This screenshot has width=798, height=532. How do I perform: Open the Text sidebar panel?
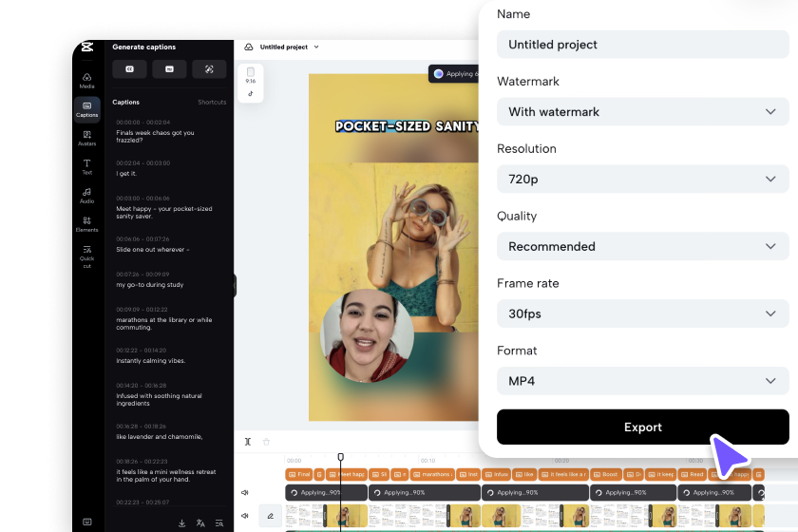coord(87,166)
